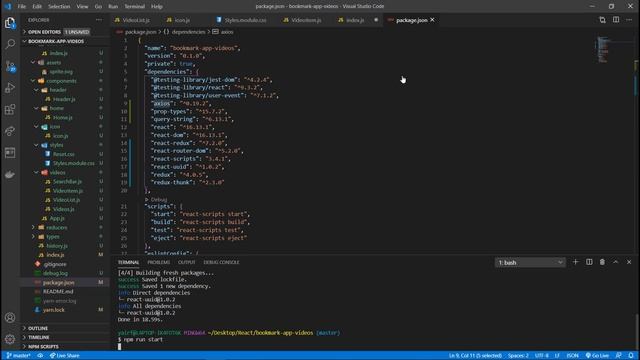Viewport: 640px width, 360px height.
Task: Click dependencies in the breadcrumb
Action: point(188,32)
